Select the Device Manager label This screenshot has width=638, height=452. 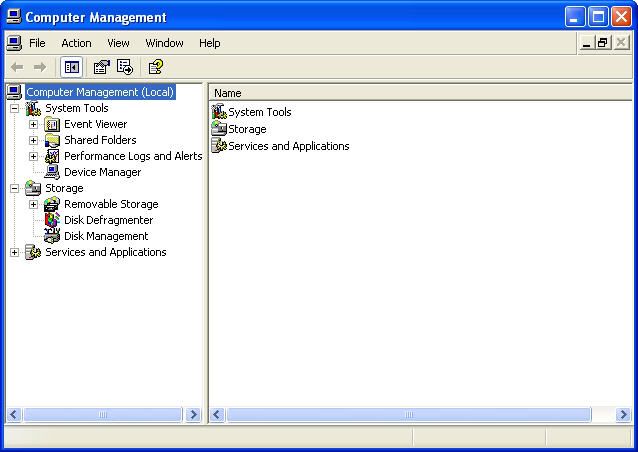(103, 172)
